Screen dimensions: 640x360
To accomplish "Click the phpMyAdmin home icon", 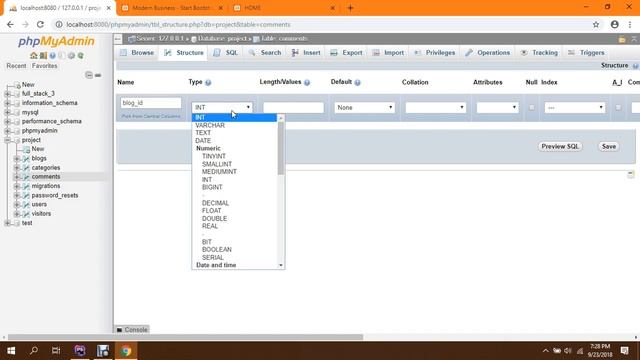I will click(33, 56).
